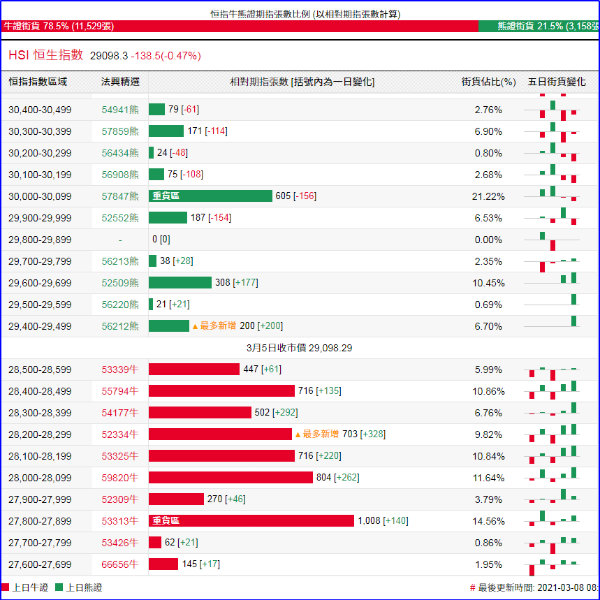600x600 pixels.
Task: Click the index change -138.5(-0.47%)
Action: 166,56
